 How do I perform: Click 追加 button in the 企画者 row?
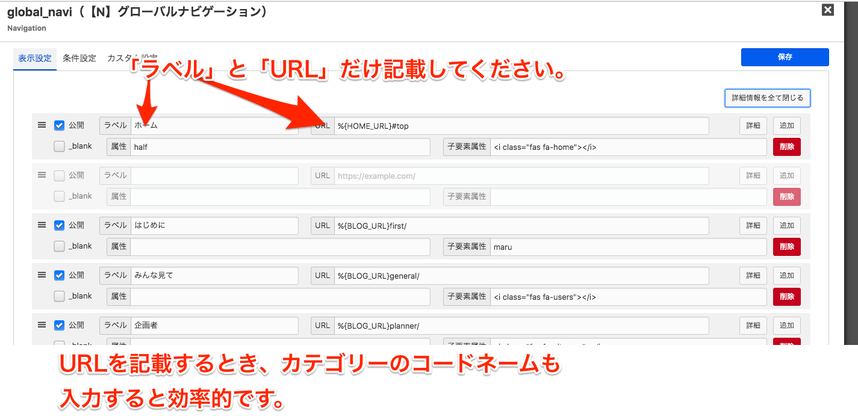[786, 325]
